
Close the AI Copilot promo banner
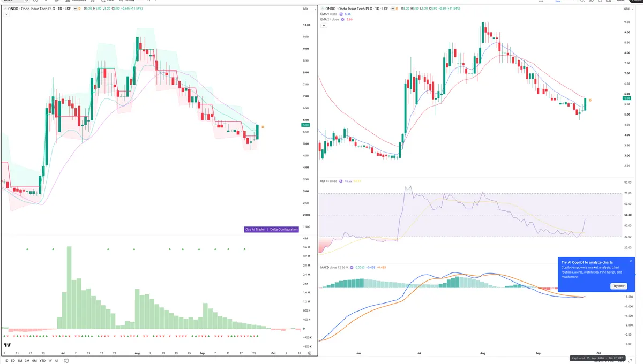[x=631, y=261]
